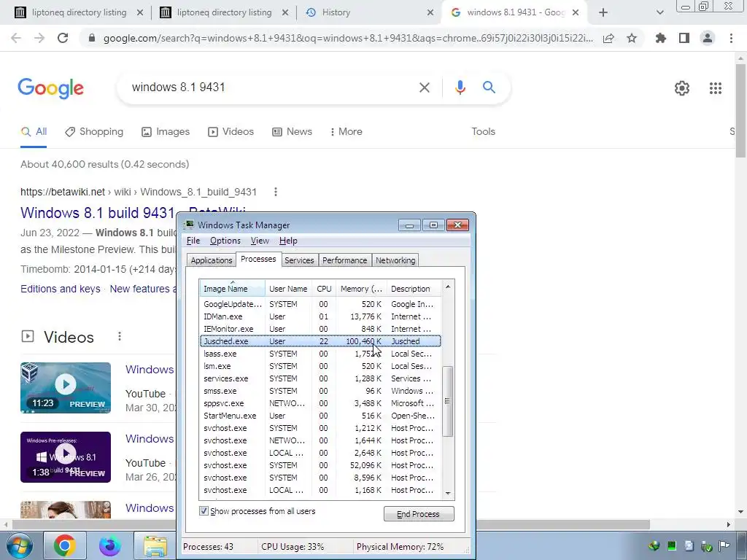Toggle Chrome side panel icon
This screenshot has width=747, height=560.
[684, 38]
